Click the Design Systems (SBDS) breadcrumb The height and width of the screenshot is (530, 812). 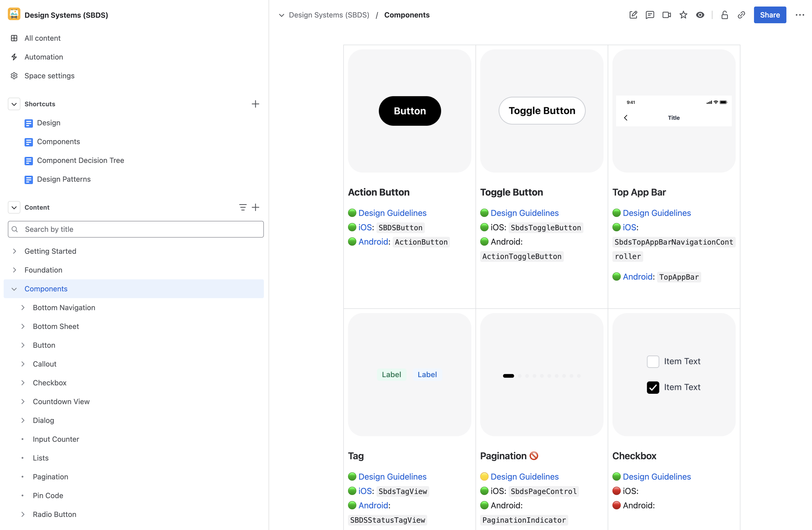click(x=329, y=15)
